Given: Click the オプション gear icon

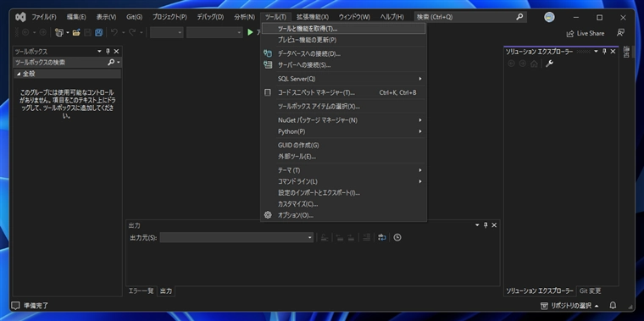Looking at the screenshot, I should click(x=268, y=214).
